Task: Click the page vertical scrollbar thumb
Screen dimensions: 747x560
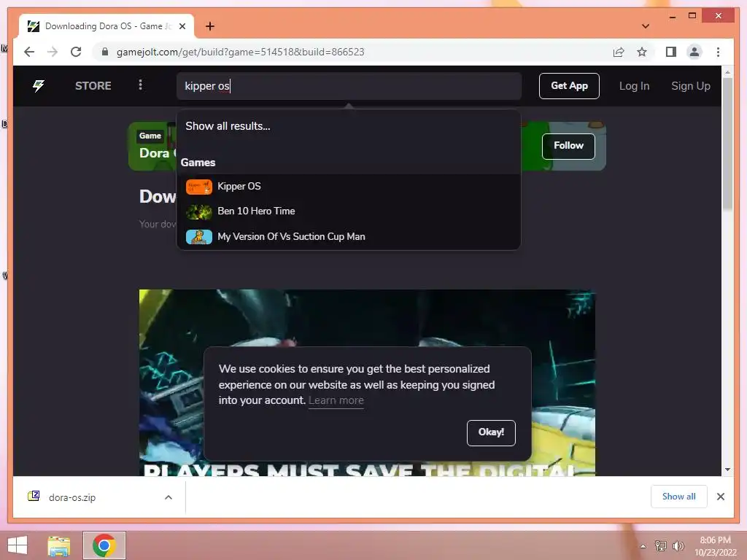Action: [727, 144]
